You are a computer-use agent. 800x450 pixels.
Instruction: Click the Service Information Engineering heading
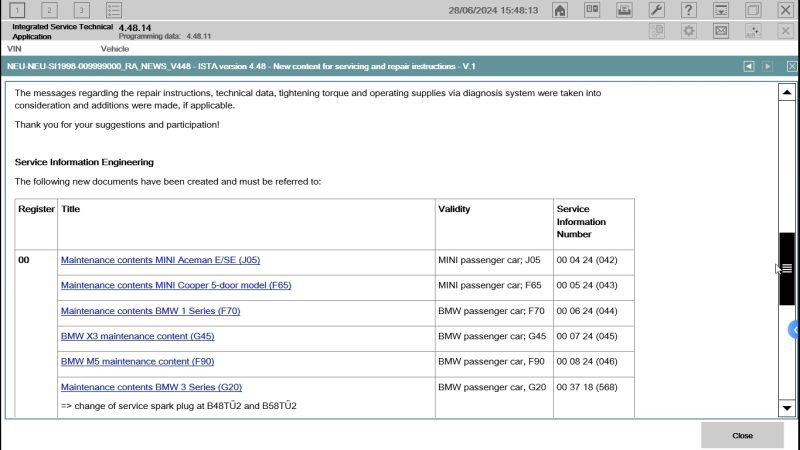click(x=84, y=162)
